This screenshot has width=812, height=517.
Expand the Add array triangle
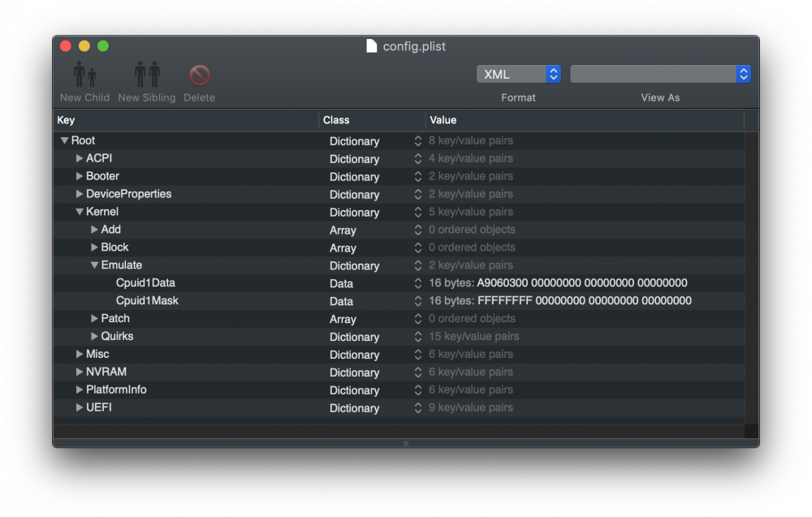click(94, 229)
